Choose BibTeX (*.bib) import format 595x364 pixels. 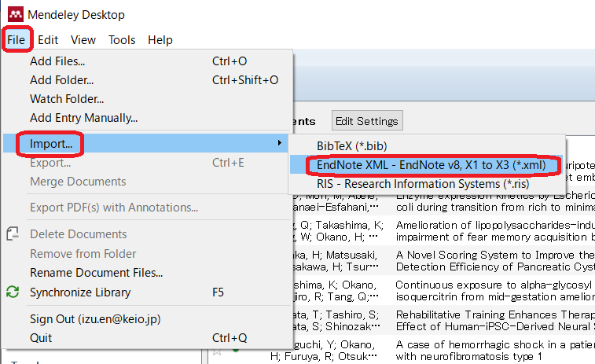[351, 145]
